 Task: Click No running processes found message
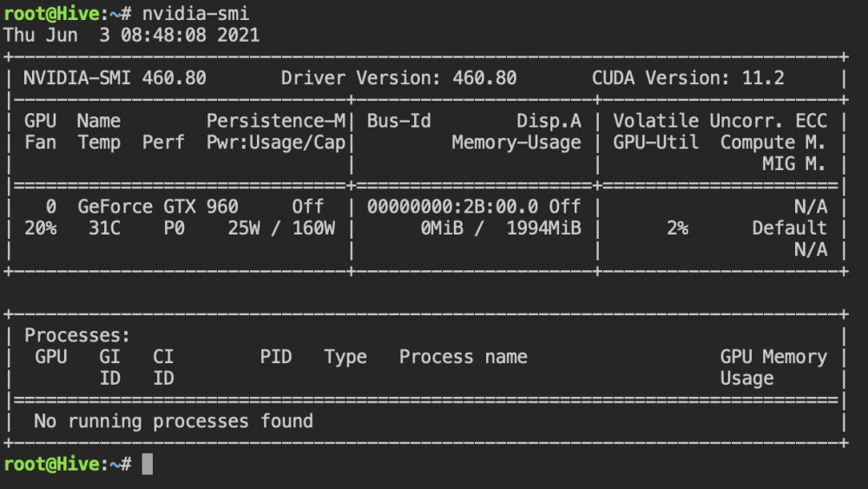click(x=174, y=421)
